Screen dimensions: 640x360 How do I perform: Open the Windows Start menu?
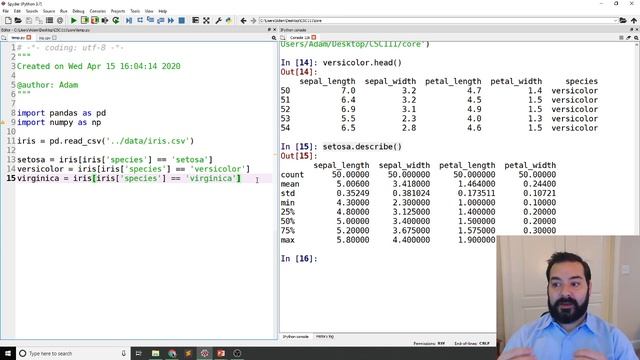tap(8, 353)
